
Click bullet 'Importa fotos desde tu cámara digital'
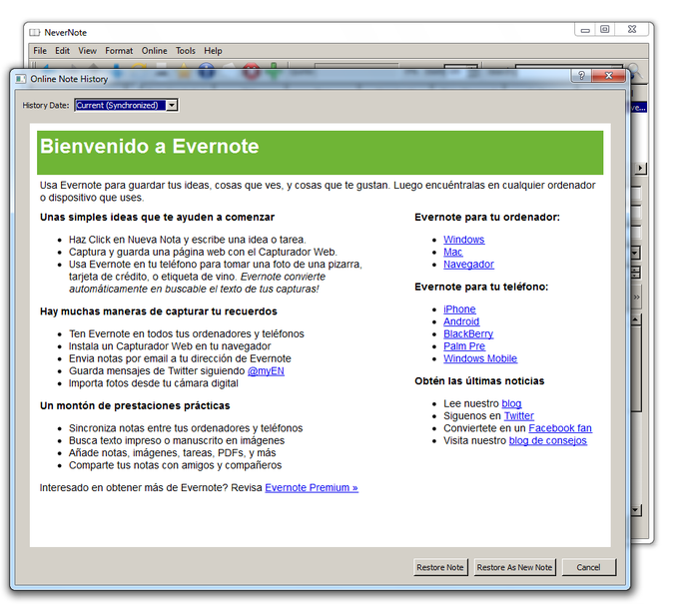(154, 383)
